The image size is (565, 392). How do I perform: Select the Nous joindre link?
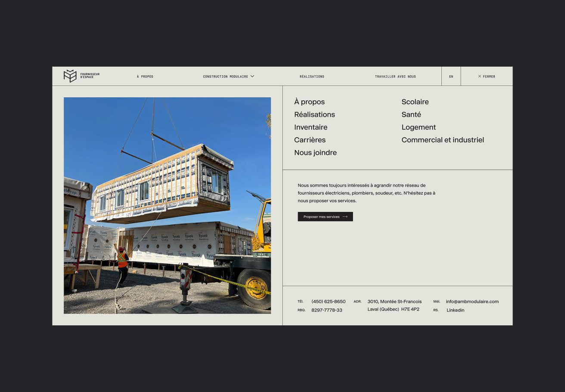315,153
